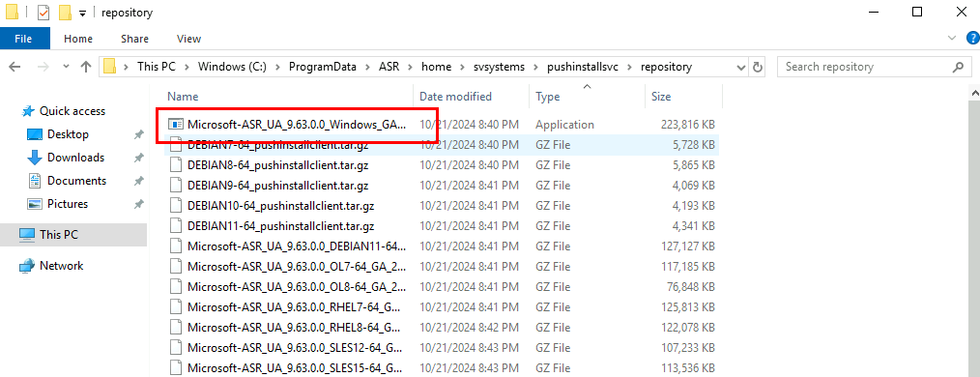
Task: Click Windows (C:) in the address path
Action: point(233,67)
